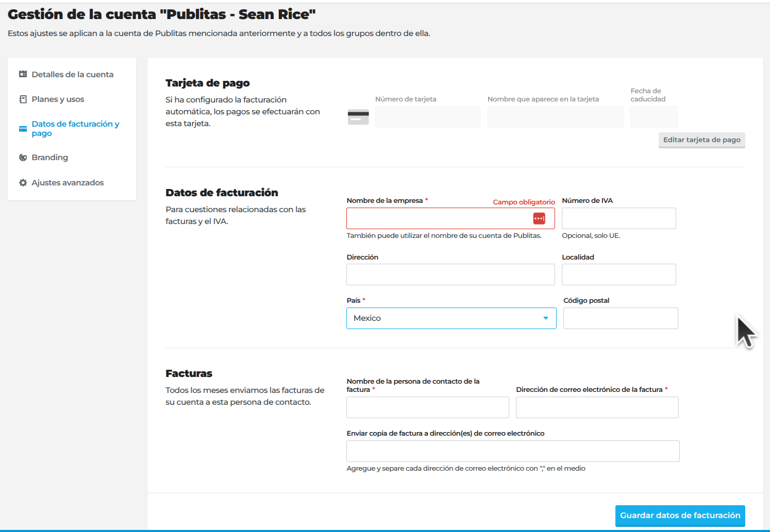
Task: Open the Branding settings
Action: (x=49, y=158)
